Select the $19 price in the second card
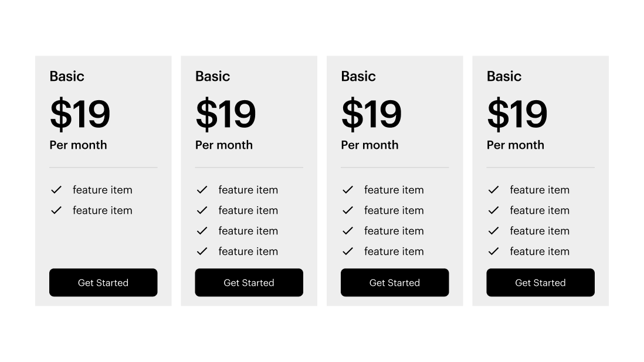 pos(225,114)
